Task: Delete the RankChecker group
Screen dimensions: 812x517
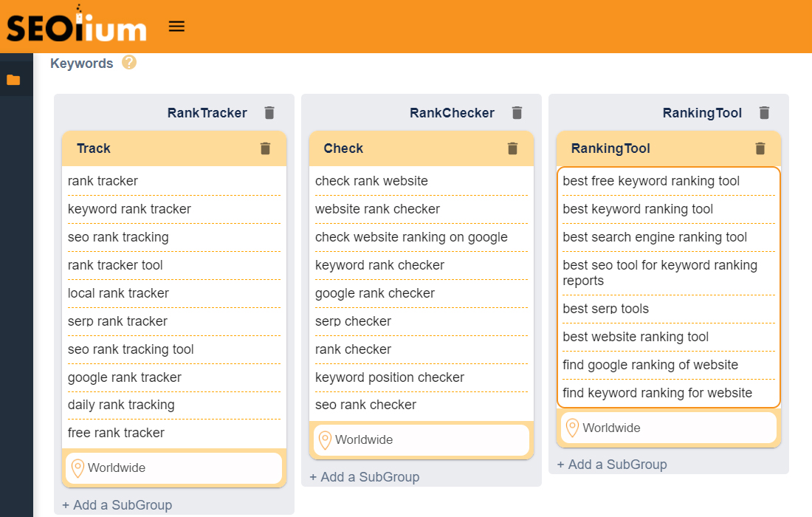Action: coord(517,113)
